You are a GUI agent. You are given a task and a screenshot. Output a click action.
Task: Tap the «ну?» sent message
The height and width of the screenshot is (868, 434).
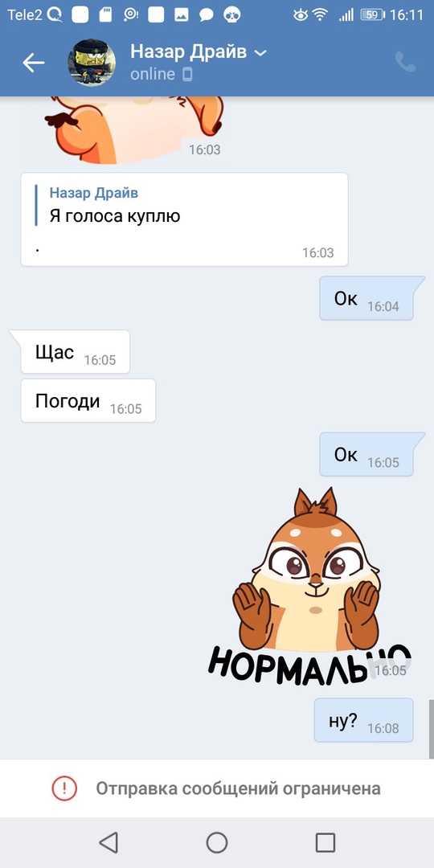tap(364, 719)
